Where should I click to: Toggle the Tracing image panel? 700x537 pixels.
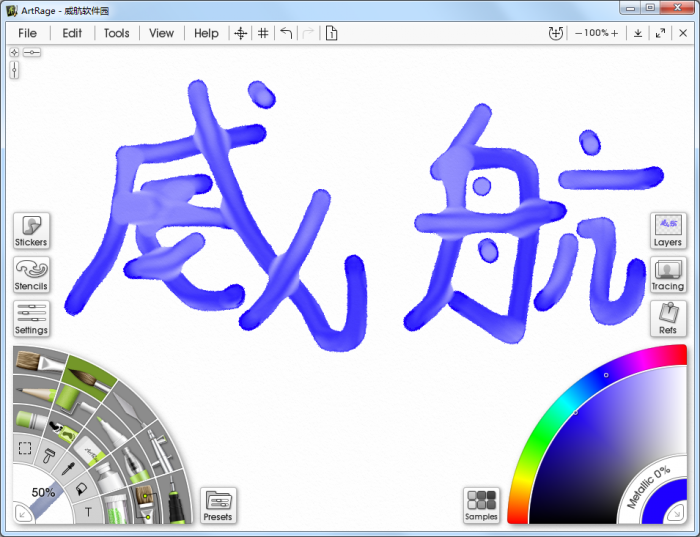coord(668,273)
